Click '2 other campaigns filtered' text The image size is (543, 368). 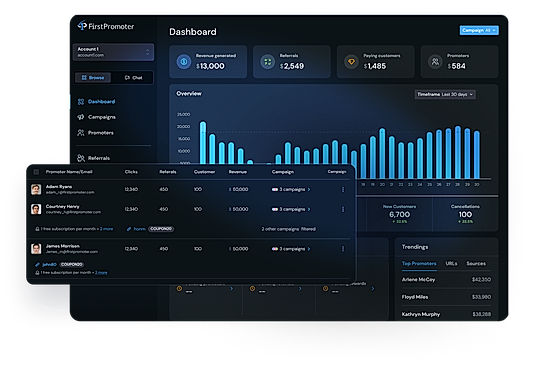click(288, 229)
